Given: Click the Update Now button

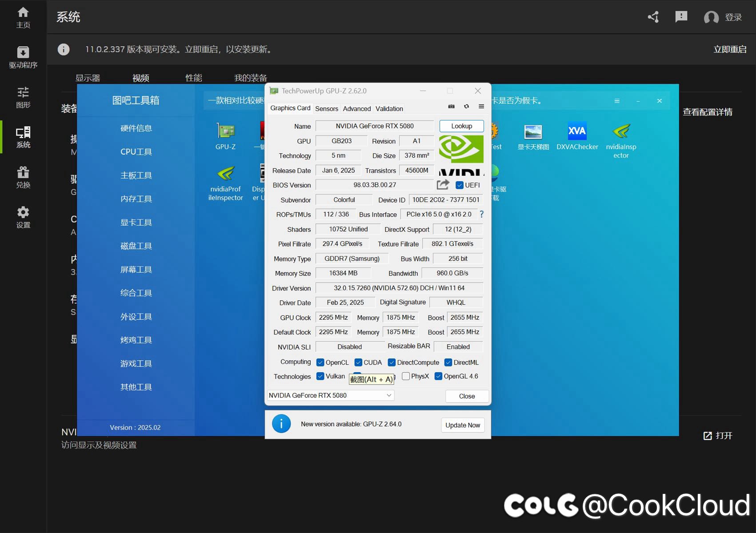Looking at the screenshot, I should tap(463, 425).
